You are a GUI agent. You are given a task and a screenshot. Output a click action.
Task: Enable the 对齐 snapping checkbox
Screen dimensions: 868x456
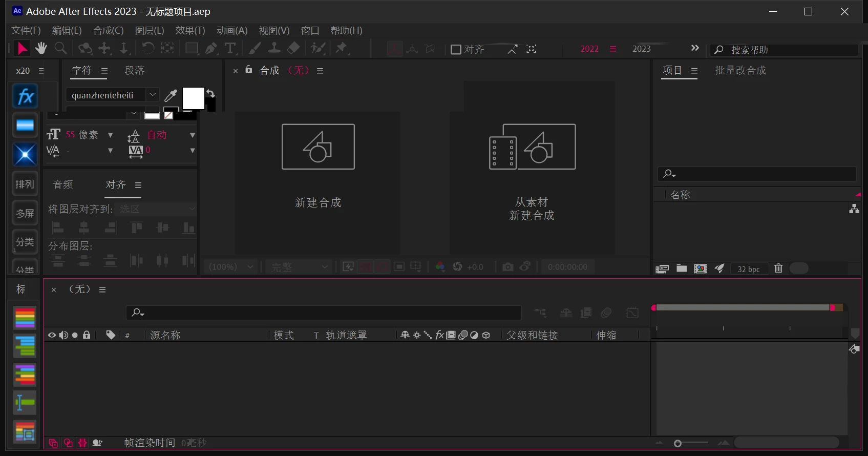coord(456,49)
